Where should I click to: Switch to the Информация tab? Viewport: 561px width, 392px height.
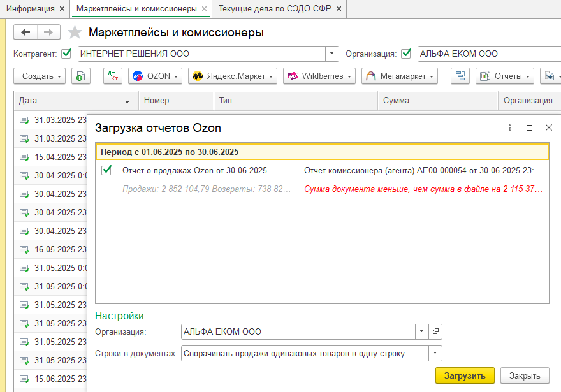31,8
